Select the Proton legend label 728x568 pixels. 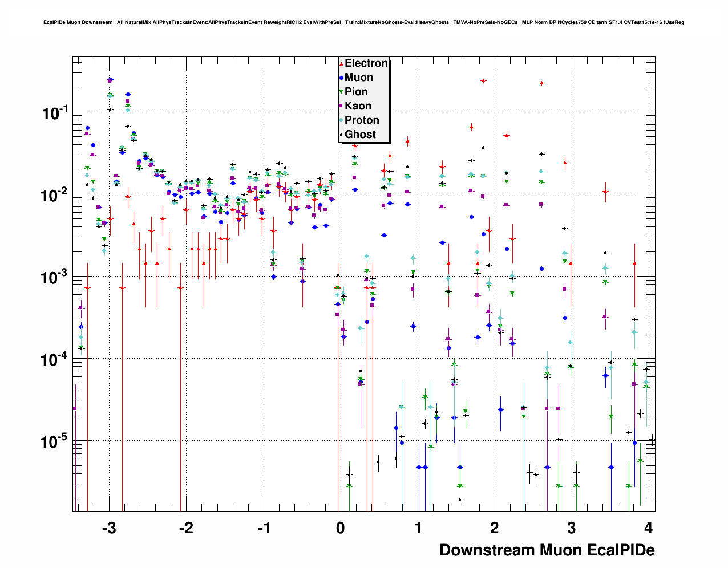pos(362,120)
